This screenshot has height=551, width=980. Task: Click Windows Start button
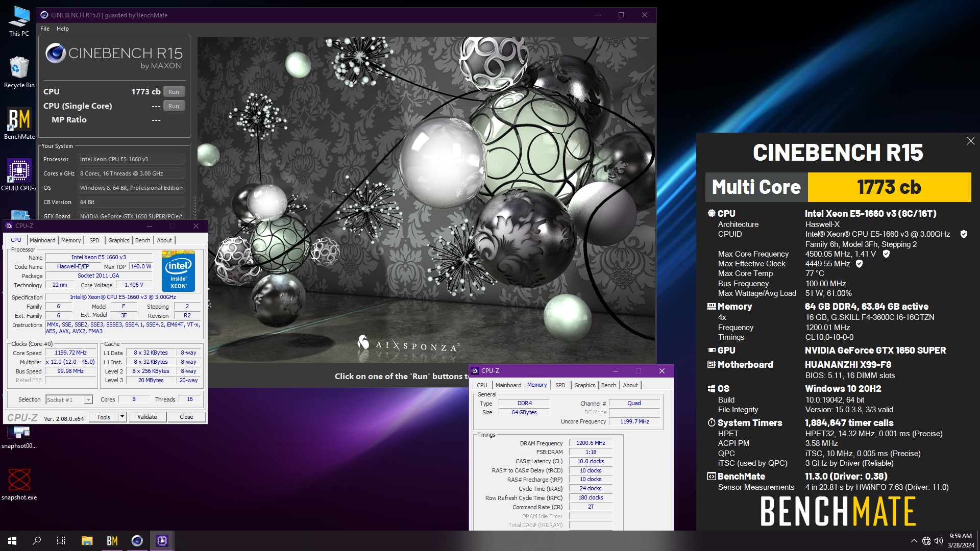point(12,541)
